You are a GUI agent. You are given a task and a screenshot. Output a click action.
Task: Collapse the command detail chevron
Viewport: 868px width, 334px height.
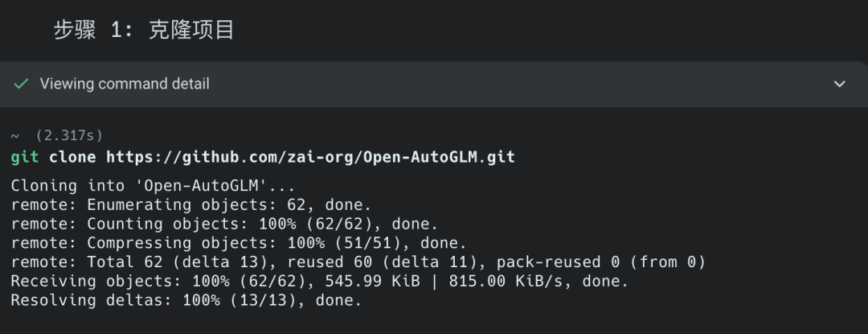tap(840, 84)
